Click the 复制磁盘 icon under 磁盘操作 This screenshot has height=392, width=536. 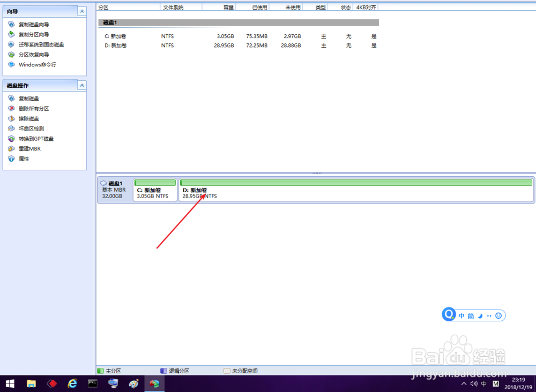tap(11, 99)
